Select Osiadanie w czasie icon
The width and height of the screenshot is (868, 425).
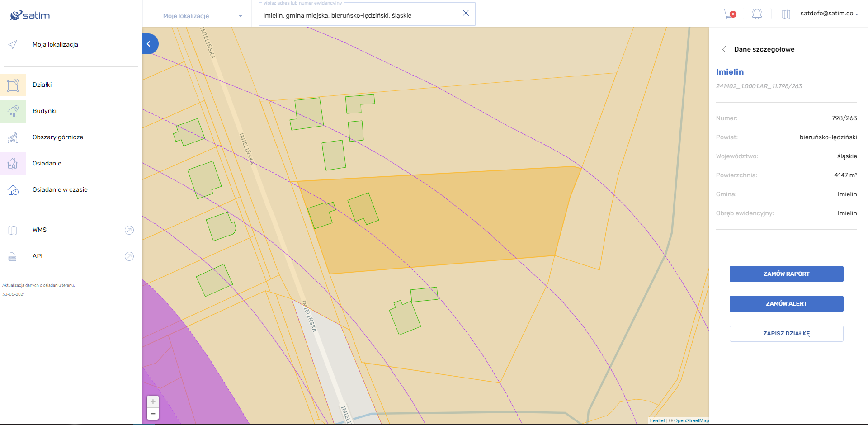point(13,190)
